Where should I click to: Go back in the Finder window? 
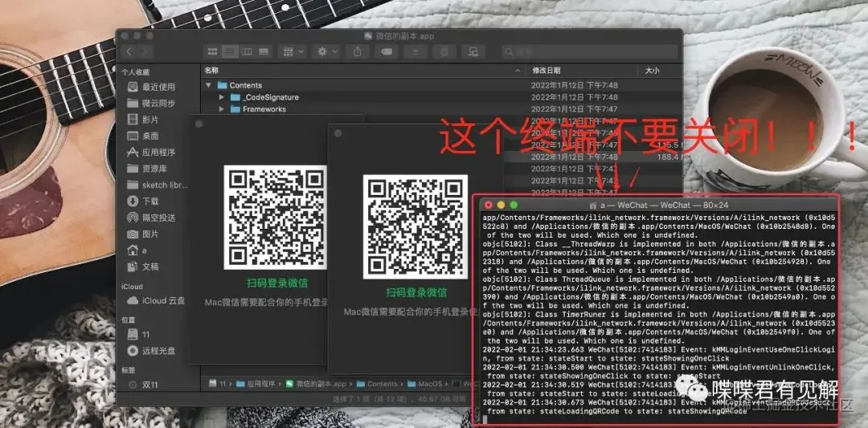pyautogui.click(x=129, y=52)
